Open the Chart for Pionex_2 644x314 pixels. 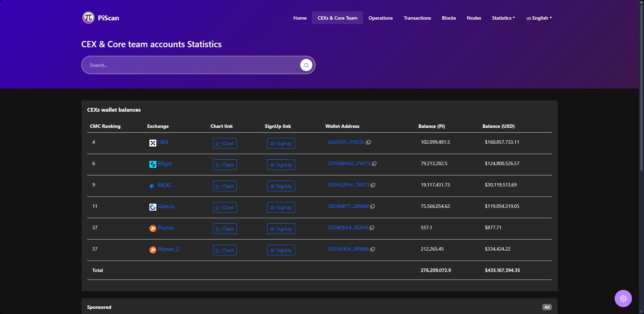(225, 250)
